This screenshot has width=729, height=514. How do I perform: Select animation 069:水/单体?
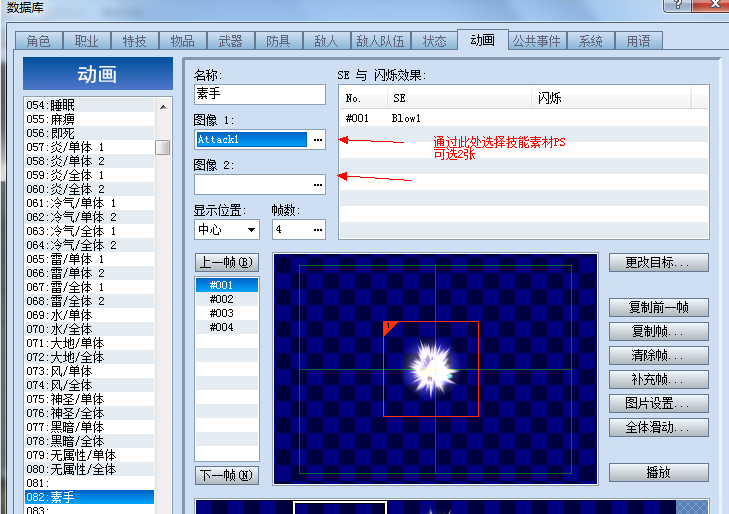89,315
